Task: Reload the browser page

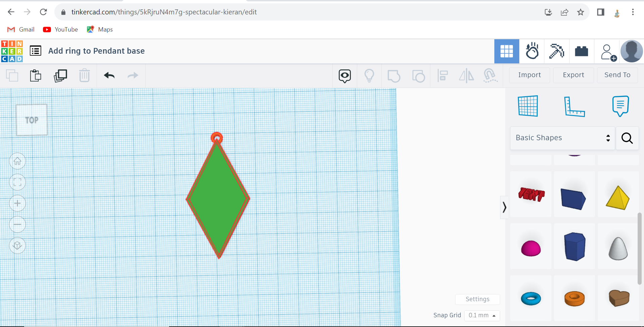Action: (43, 12)
